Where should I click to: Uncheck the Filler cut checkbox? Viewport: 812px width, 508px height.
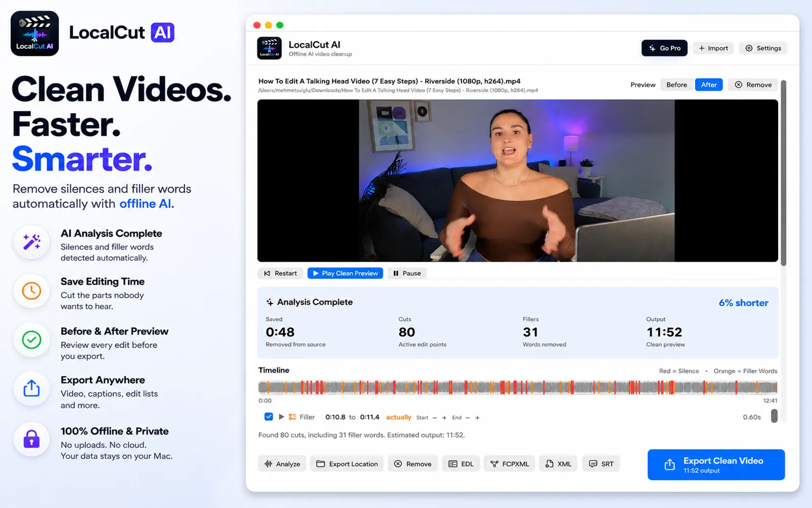click(269, 417)
